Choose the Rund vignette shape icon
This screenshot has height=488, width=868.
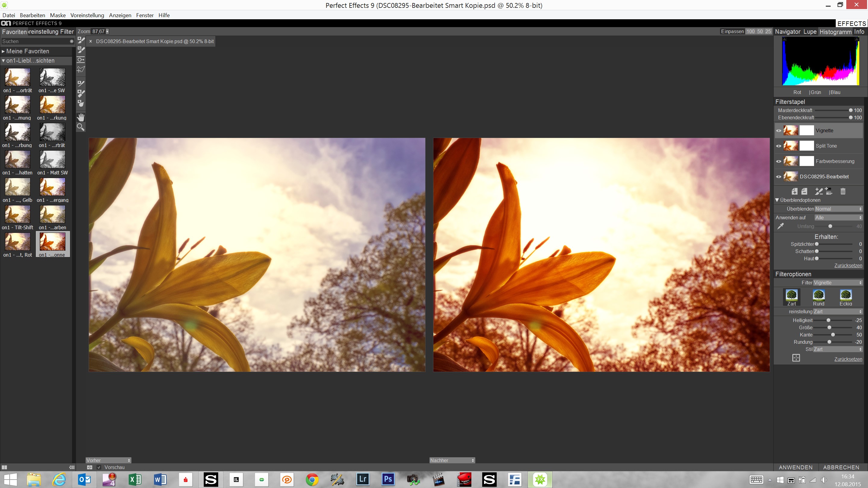[819, 295]
